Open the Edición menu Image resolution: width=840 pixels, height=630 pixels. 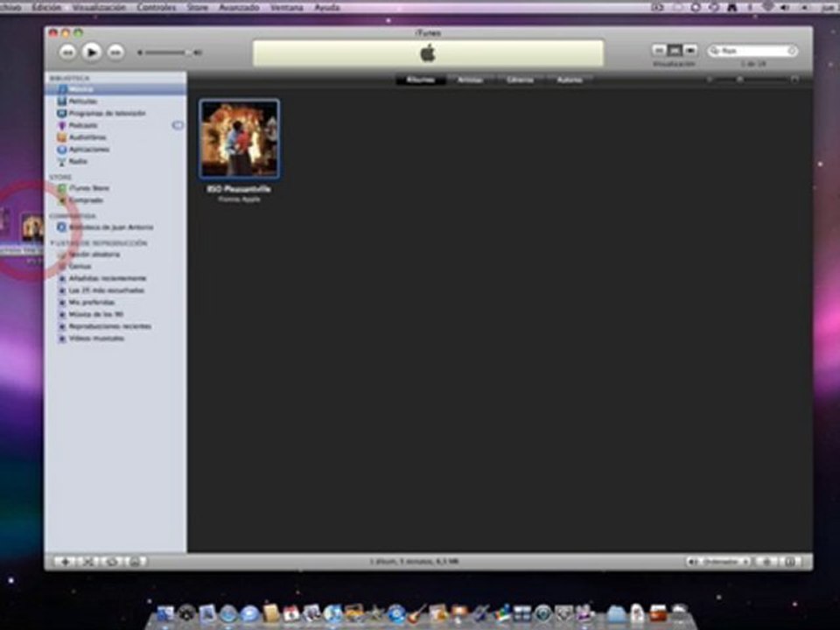tap(46, 8)
